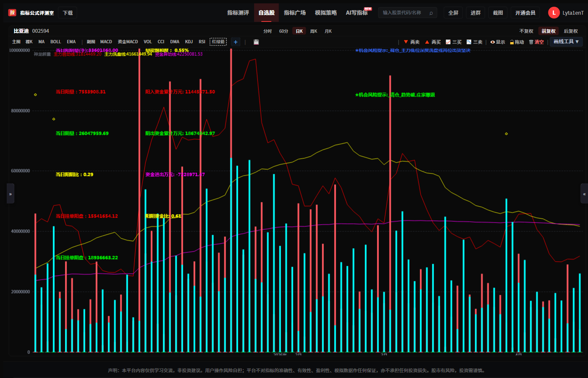
Task: Select the 两买 up-triangle marker tool
Action: point(433,42)
